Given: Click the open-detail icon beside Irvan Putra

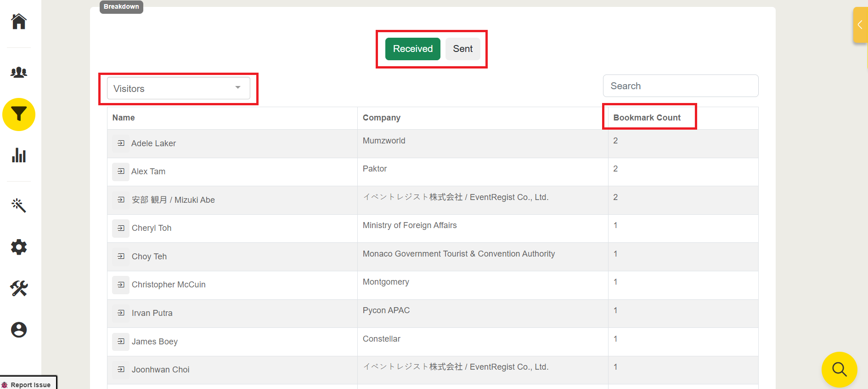Looking at the screenshot, I should pos(121,313).
